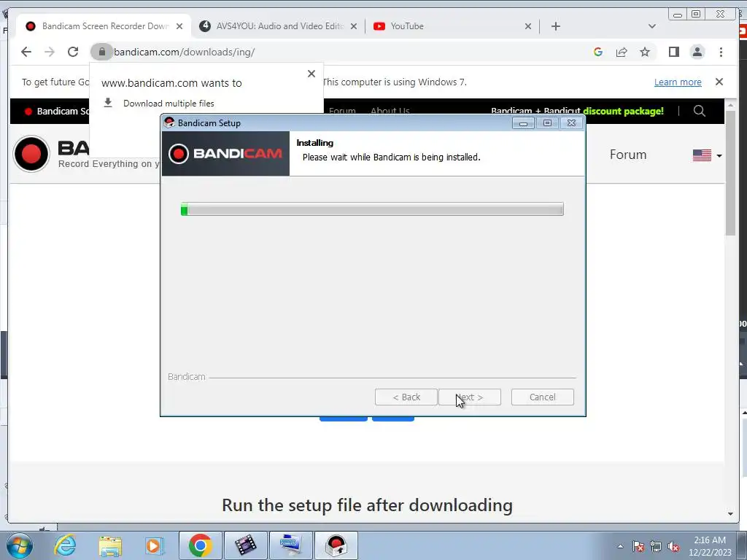The image size is (747, 560).
Task: Switch to the AVS4YOU tab
Action: [279, 26]
